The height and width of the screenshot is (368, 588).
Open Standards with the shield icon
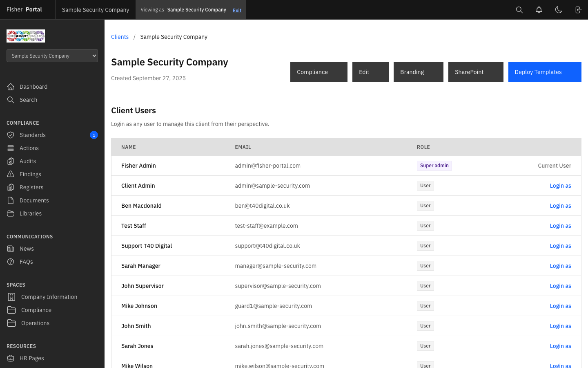coord(11,135)
